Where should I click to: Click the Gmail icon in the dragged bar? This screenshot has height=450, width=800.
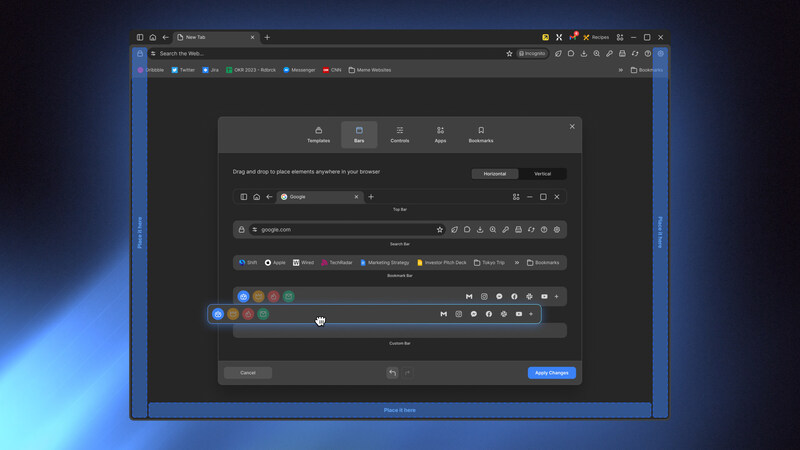click(444, 314)
